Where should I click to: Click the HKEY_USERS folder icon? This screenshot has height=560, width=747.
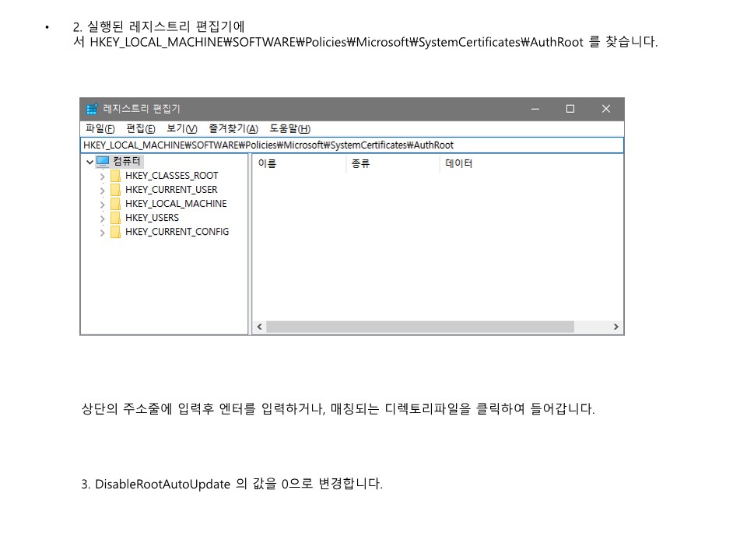(115, 218)
